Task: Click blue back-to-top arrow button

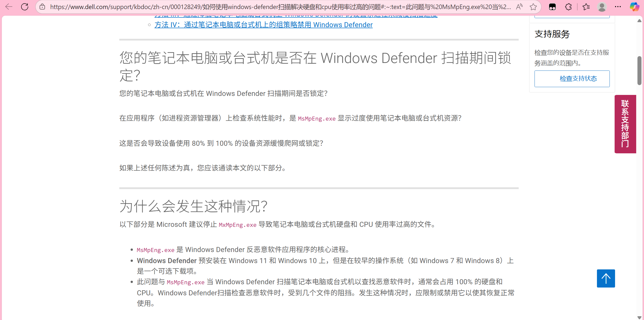Action: click(605, 278)
